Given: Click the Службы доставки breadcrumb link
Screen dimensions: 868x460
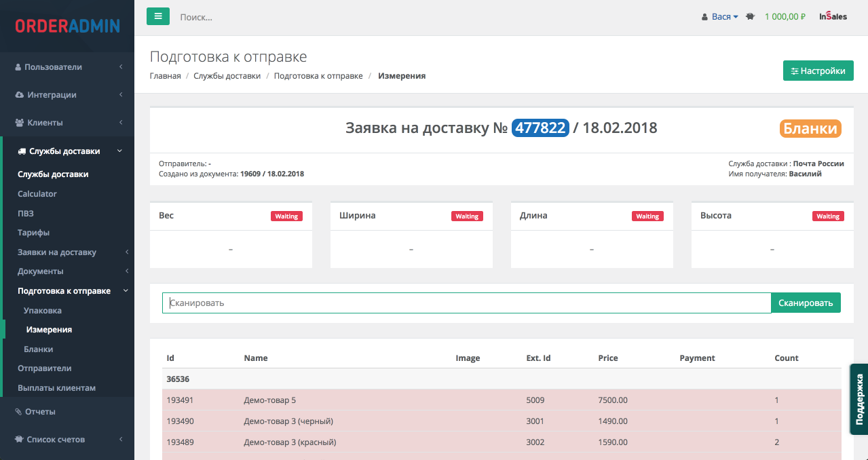Looking at the screenshot, I should [x=227, y=76].
